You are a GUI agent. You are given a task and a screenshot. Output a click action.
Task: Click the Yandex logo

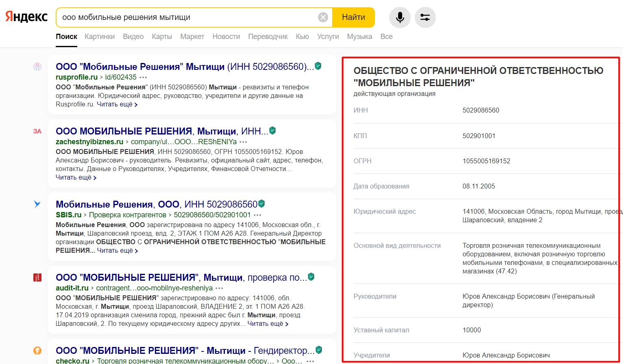[x=26, y=17]
